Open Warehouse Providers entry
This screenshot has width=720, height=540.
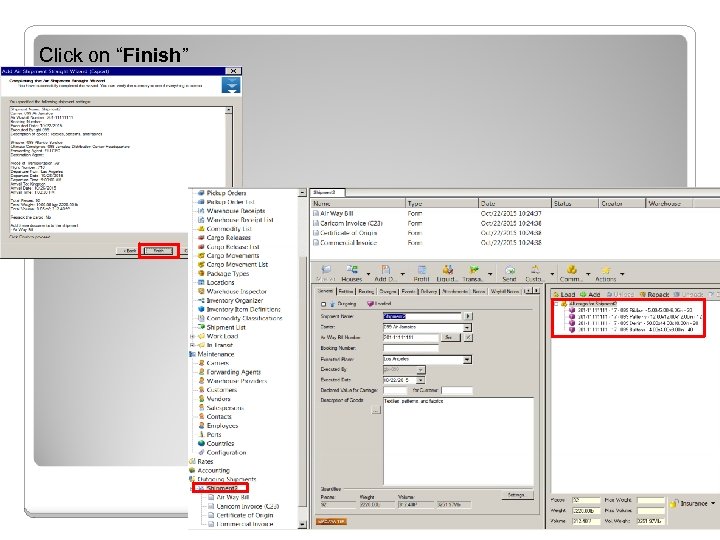pyautogui.click(x=232, y=381)
